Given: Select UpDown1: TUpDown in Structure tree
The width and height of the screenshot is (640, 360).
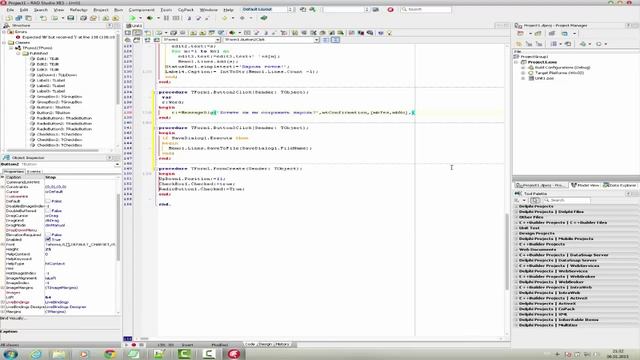Looking at the screenshot, I should 56,75.
